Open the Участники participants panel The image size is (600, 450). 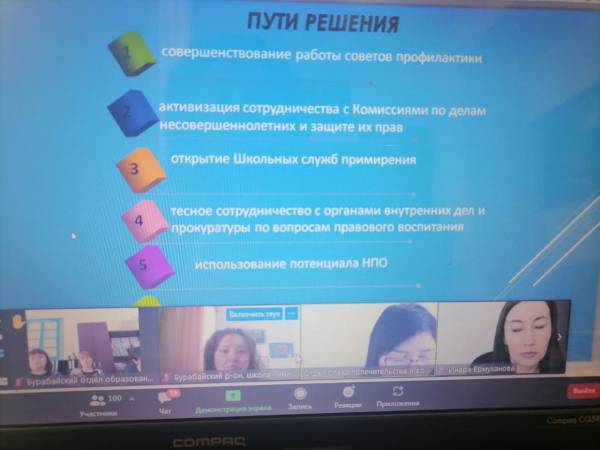click(x=98, y=406)
